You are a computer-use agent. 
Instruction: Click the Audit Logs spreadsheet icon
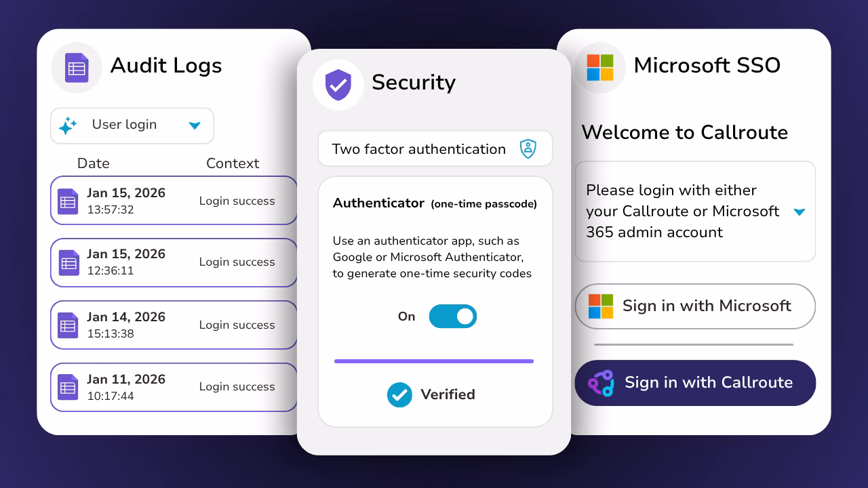click(x=77, y=68)
